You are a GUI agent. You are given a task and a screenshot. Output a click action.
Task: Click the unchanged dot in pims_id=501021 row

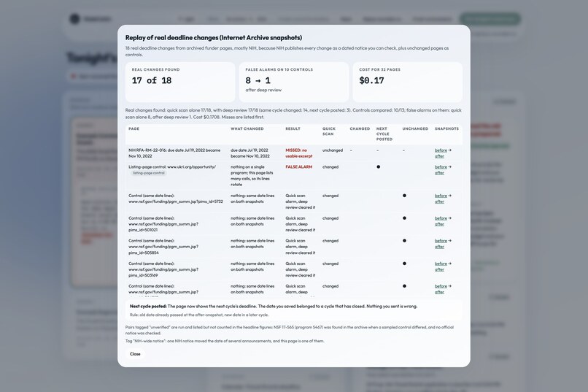[404, 218]
